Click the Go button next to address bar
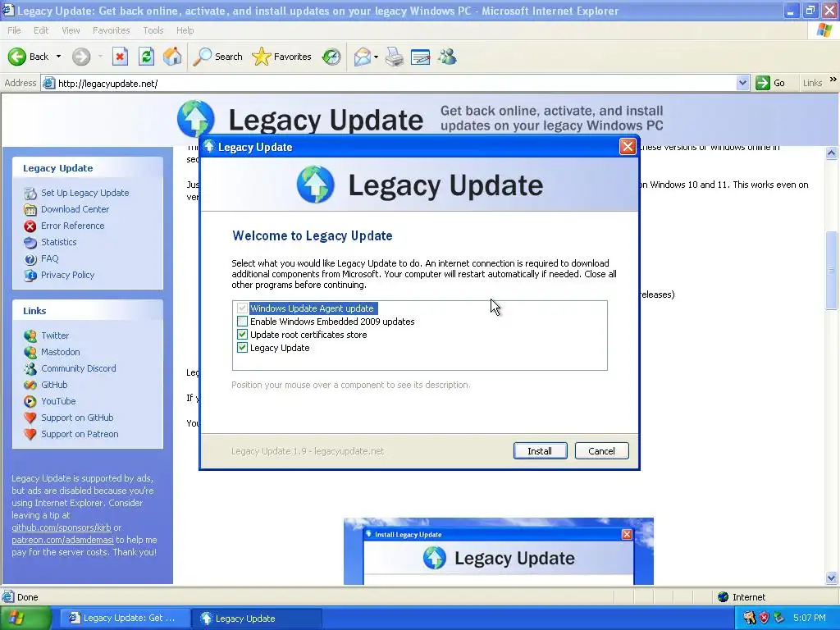This screenshot has height=630, width=840. point(770,83)
